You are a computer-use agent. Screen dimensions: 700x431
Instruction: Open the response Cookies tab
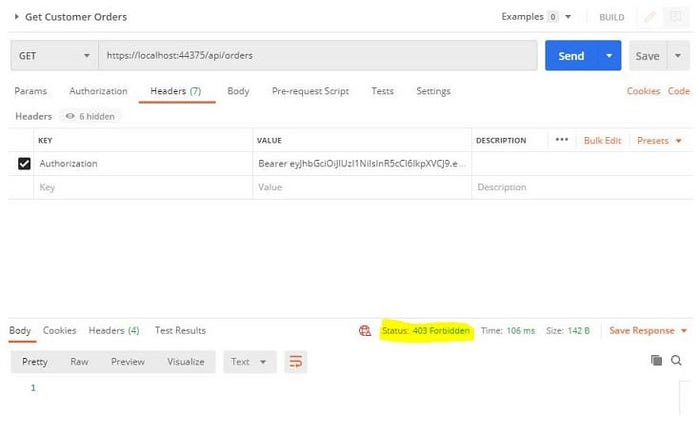59,331
